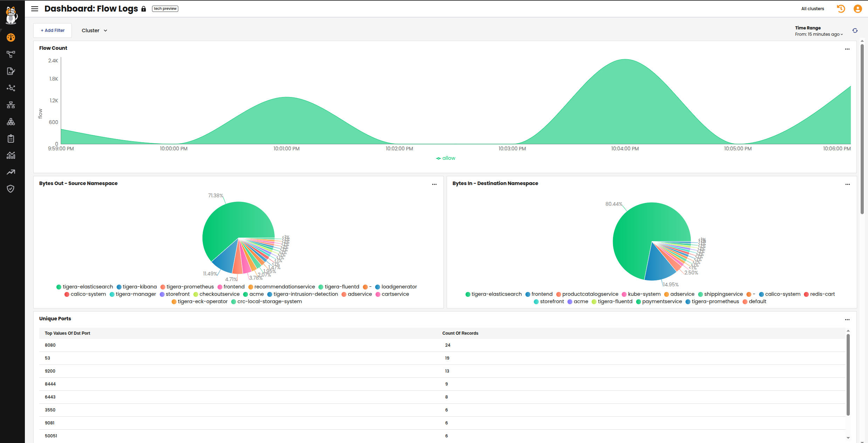Open the shield Threat Defense sidebar icon
Viewport: 868px width, 443px height.
(x=11, y=189)
